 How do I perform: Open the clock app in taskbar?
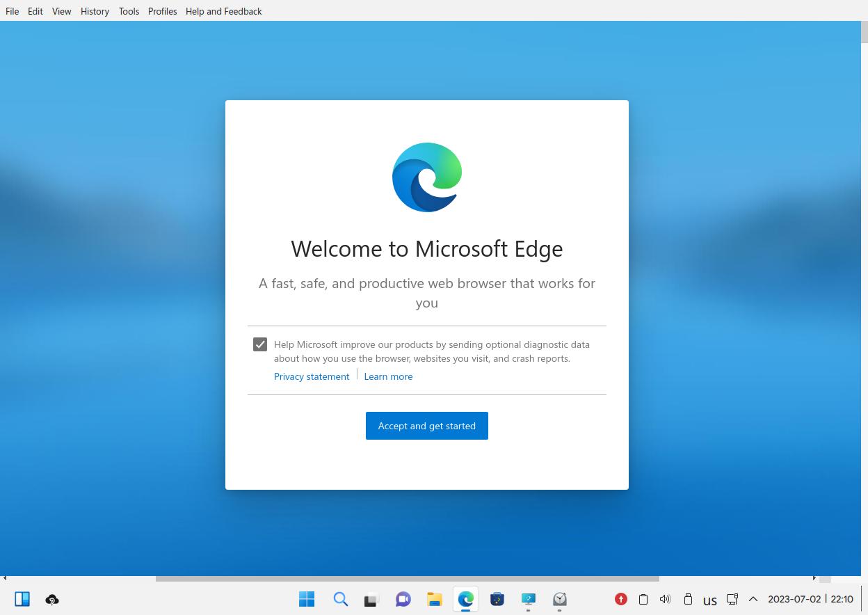click(560, 599)
